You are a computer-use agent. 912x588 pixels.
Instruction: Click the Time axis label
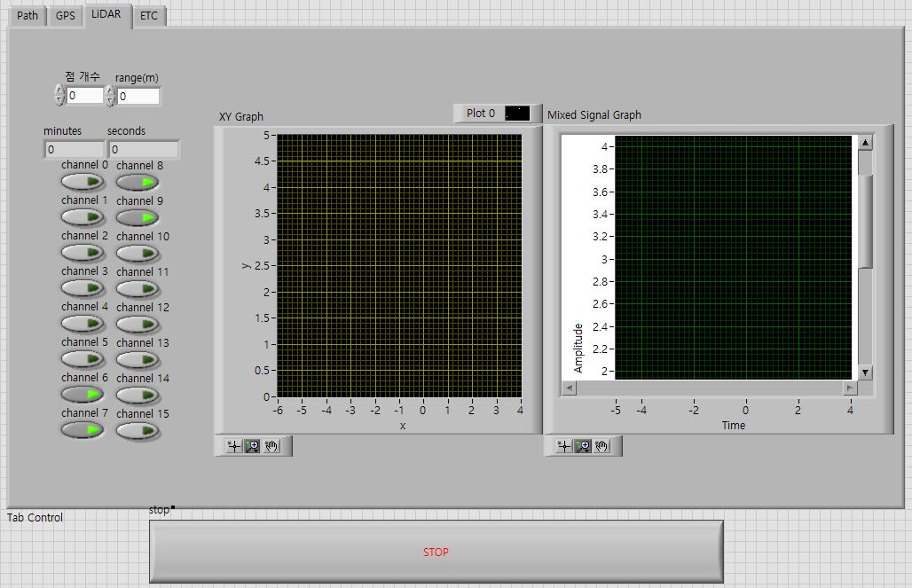tap(734, 425)
